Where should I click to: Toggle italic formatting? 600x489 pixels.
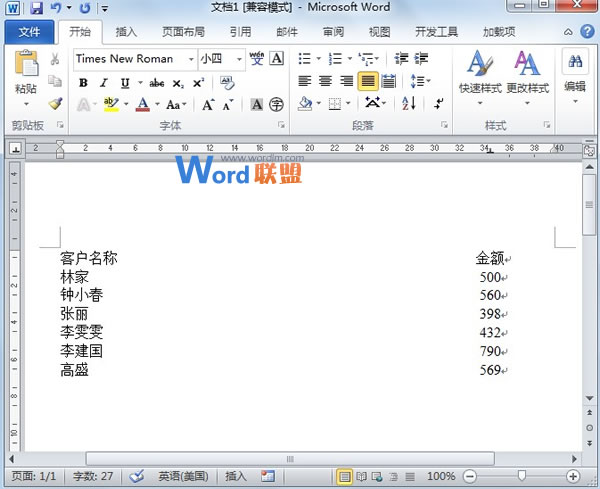point(104,83)
